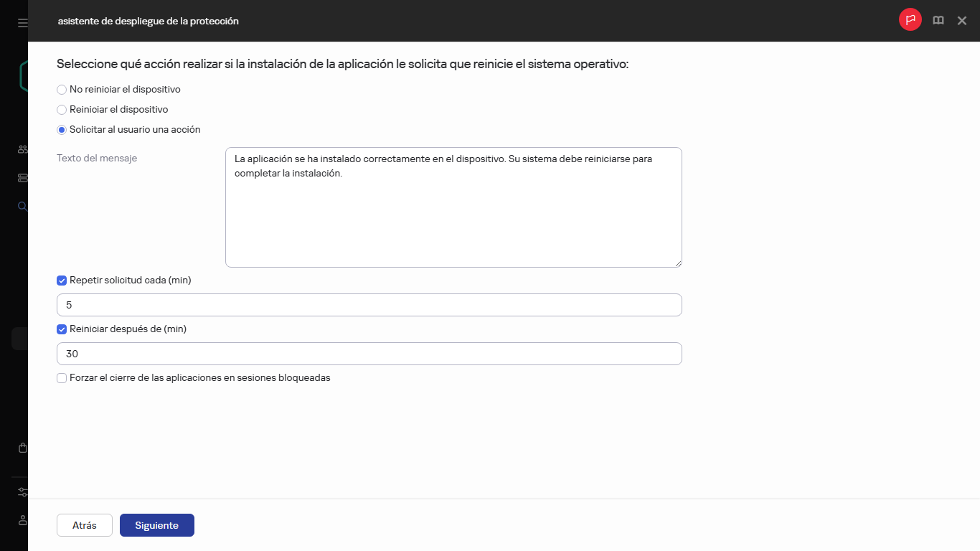Click the message text area to edit
Image resolution: width=980 pixels, height=551 pixels.
click(x=453, y=207)
